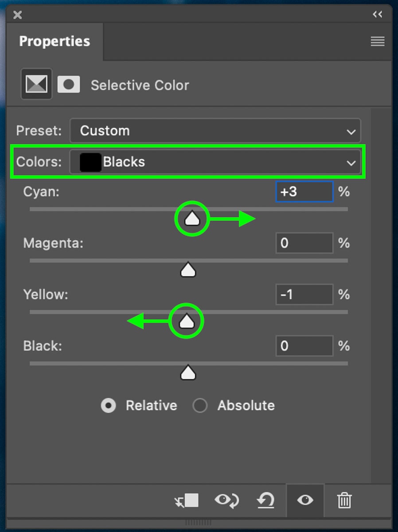
Task: Click the layer mask icon
Action: pos(69,84)
